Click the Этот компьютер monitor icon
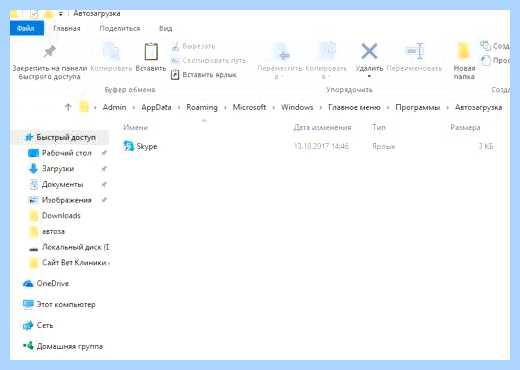 coord(28,304)
